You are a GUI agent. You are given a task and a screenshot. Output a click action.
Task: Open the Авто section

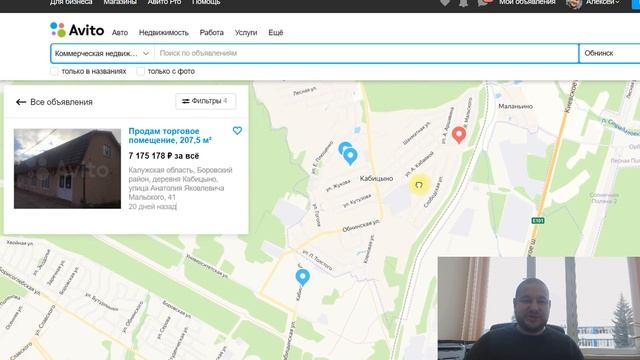pos(120,33)
